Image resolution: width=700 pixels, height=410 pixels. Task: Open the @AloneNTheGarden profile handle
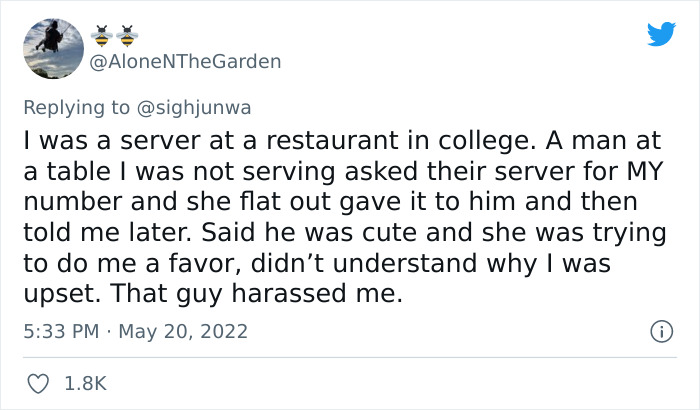tap(186, 61)
